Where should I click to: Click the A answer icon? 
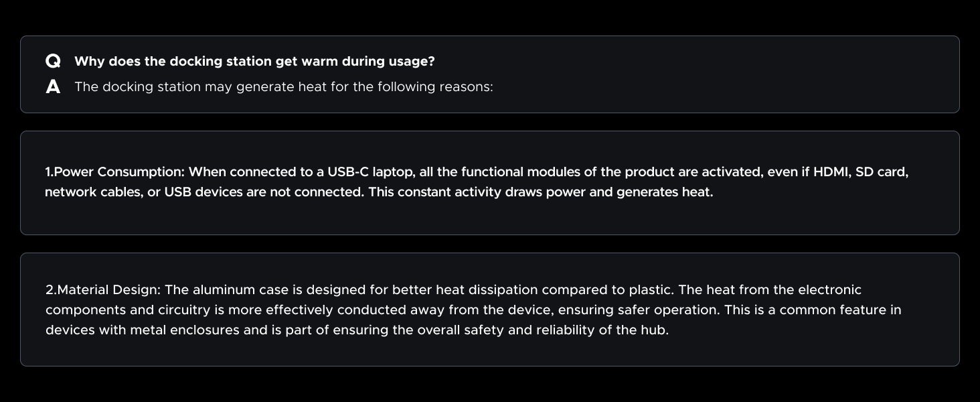53,87
